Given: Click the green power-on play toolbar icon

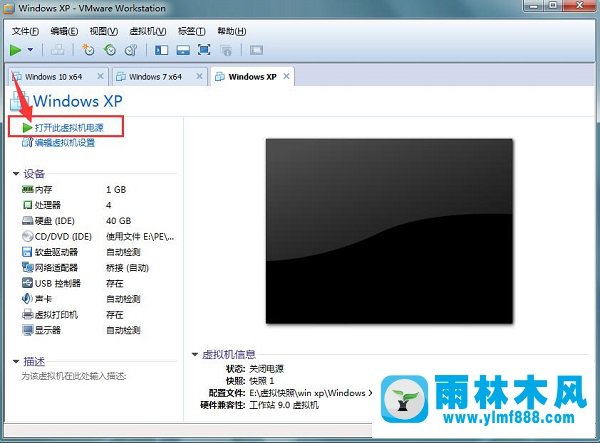Looking at the screenshot, I should [16, 50].
